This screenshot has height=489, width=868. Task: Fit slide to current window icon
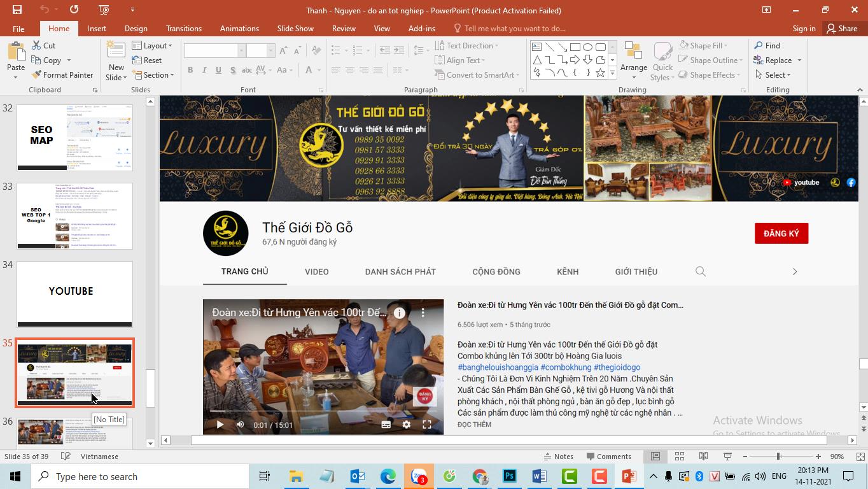pyautogui.click(x=860, y=456)
